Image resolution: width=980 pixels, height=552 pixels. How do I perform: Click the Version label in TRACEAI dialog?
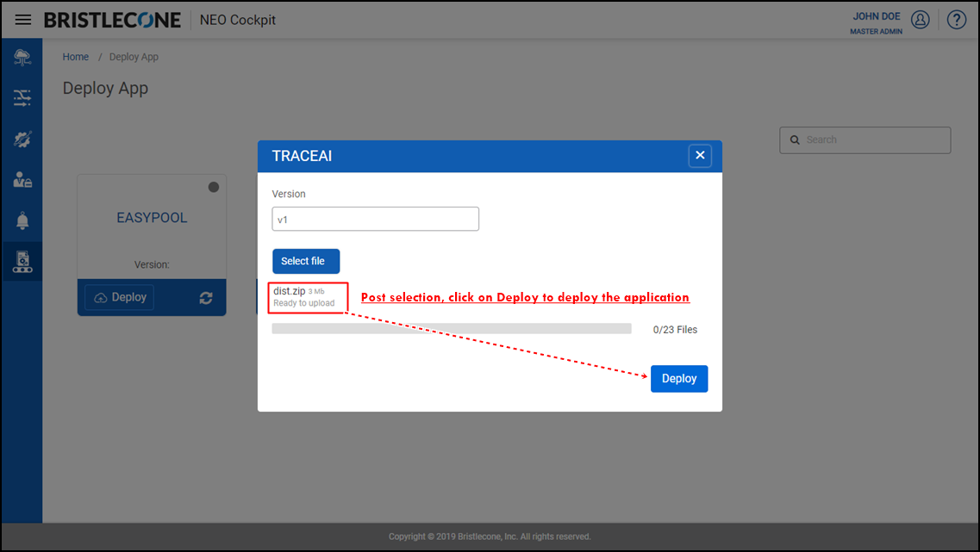click(x=289, y=195)
